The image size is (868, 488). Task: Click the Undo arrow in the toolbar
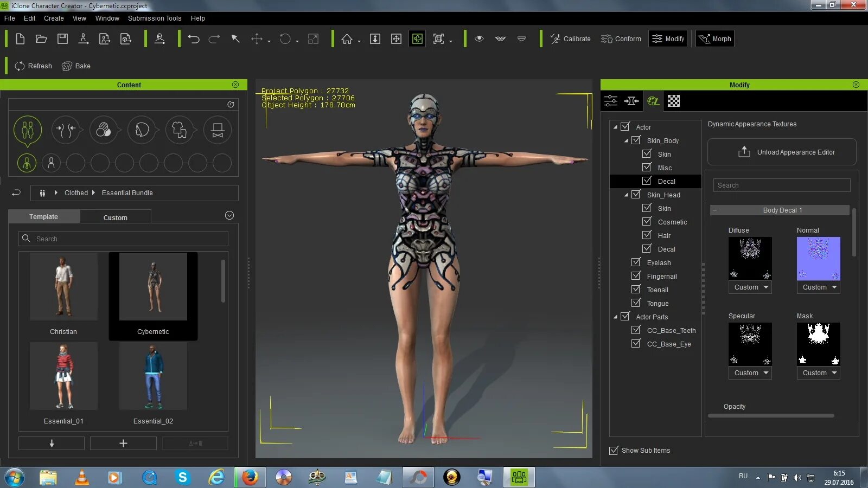tap(194, 39)
